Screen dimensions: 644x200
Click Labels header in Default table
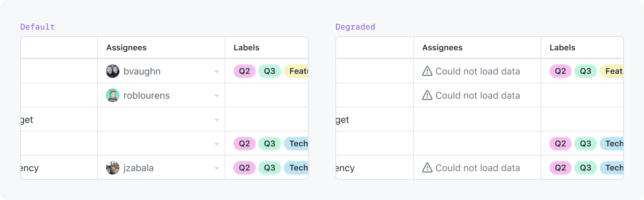click(246, 48)
